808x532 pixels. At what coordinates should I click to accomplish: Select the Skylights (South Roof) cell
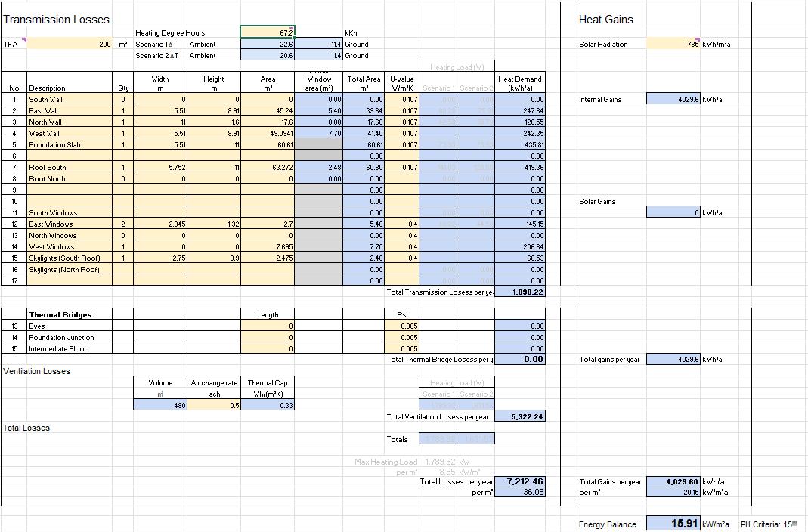point(70,258)
